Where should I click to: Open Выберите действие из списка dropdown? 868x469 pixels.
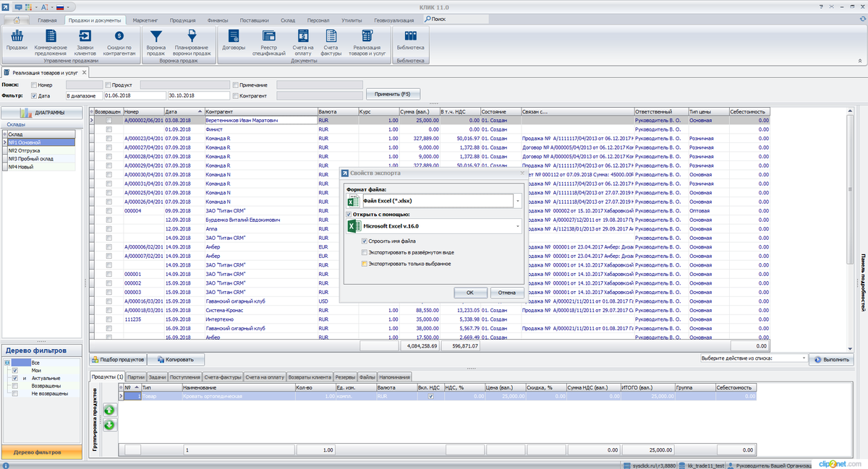click(x=804, y=358)
